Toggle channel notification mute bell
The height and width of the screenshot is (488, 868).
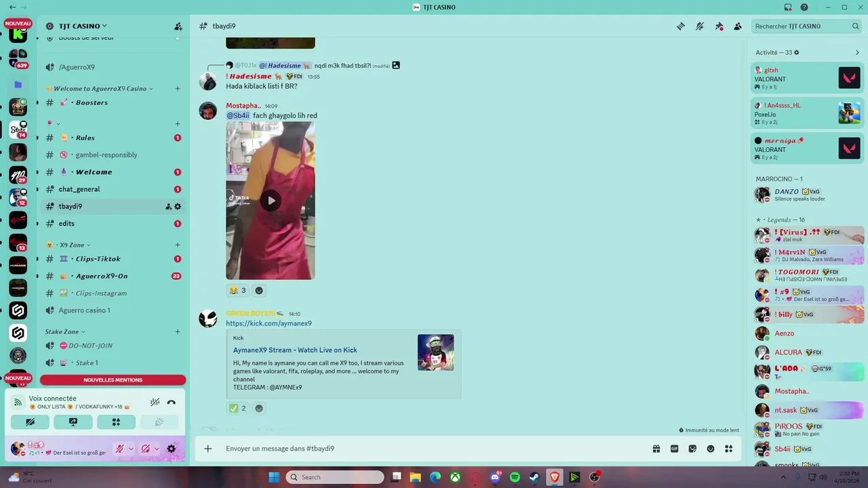pyautogui.click(x=700, y=26)
